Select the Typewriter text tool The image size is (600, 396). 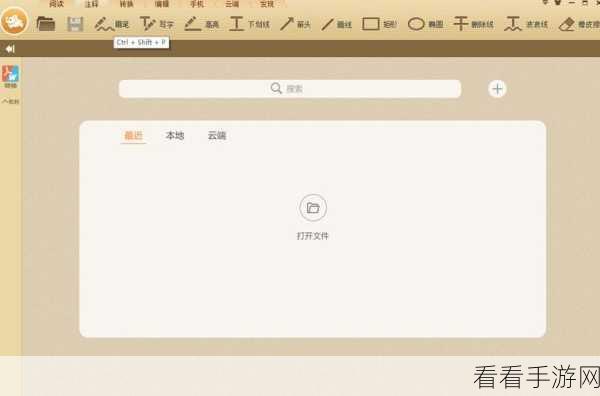pyautogui.click(x=157, y=24)
